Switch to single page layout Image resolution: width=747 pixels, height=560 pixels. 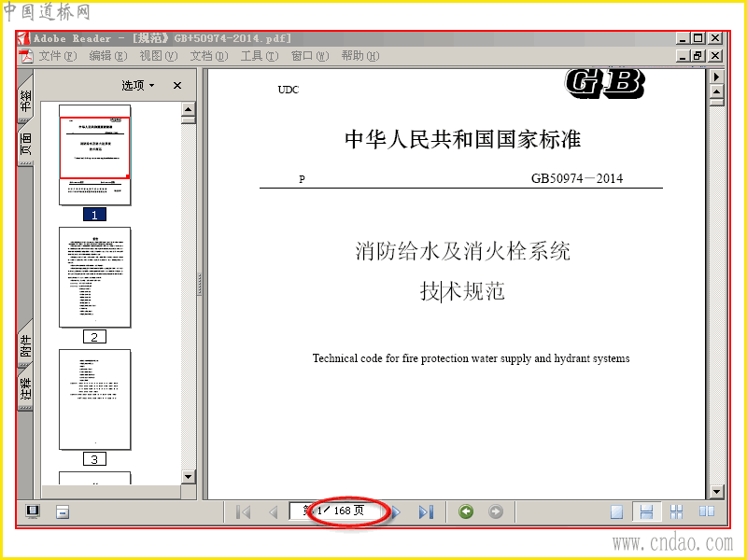point(617,511)
